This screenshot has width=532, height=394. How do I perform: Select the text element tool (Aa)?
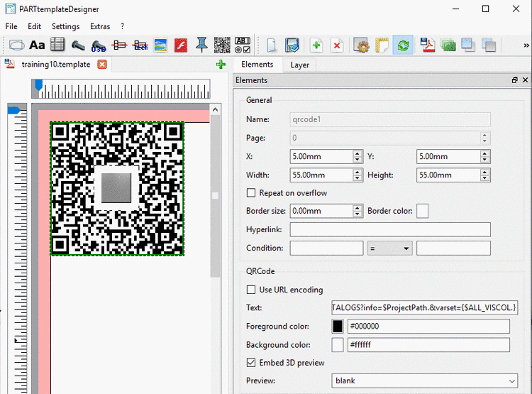[37, 45]
